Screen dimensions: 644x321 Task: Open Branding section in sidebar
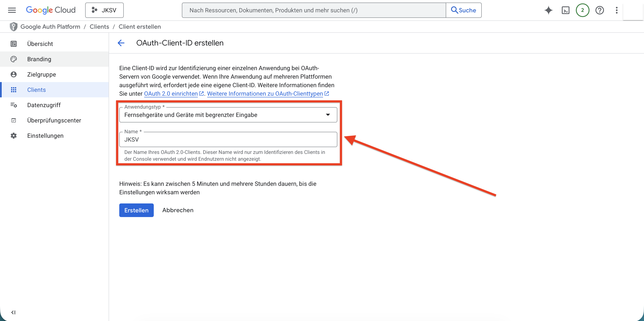39,59
